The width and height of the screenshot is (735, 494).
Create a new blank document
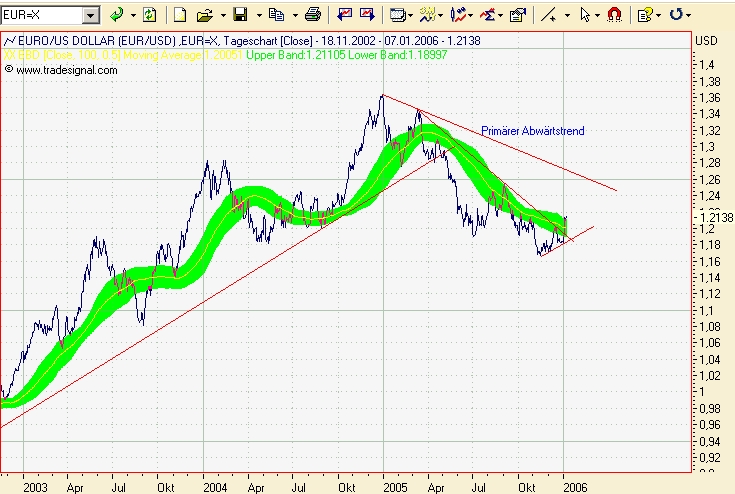180,15
